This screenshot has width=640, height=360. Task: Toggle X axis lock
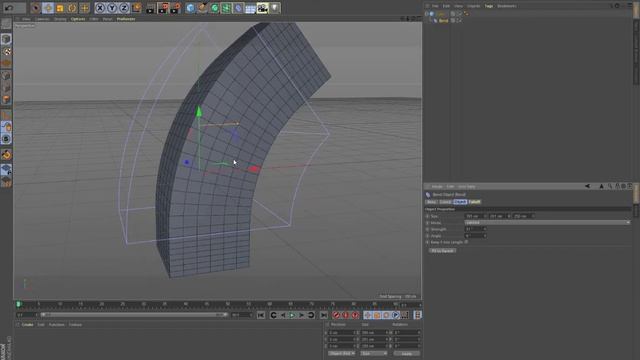100,8
